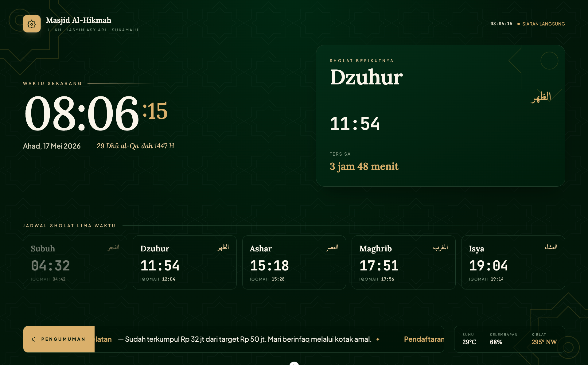Click the qibla direction 295° NW
588x365 pixels.
pos(544,342)
